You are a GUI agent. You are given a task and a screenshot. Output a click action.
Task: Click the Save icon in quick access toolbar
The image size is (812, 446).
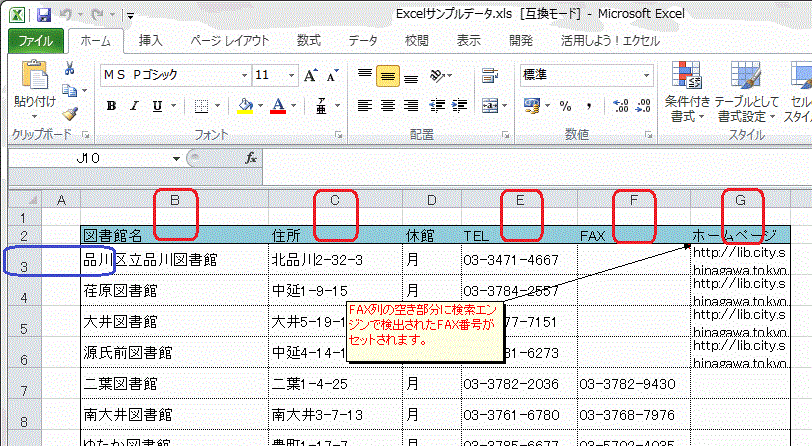pyautogui.click(x=44, y=16)
